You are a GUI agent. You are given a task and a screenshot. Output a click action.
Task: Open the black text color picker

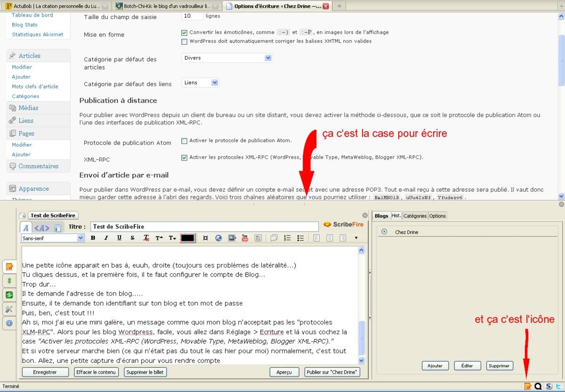coord(187,238)
